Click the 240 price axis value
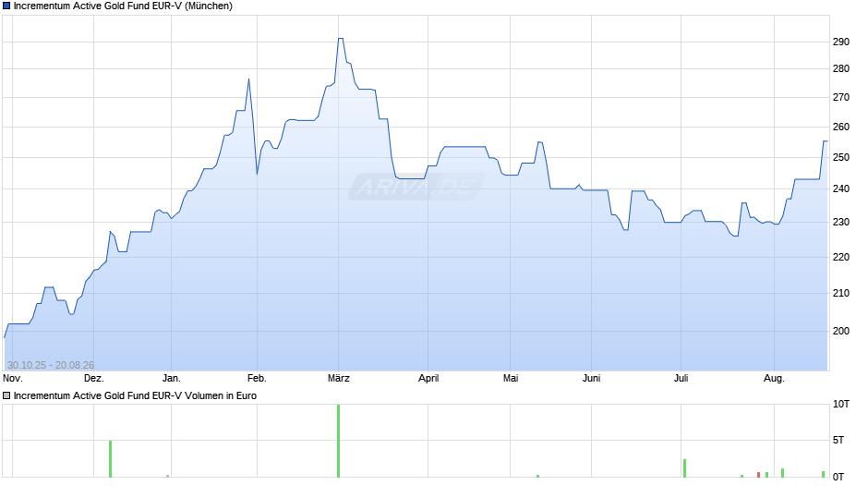 coord(841,189)
